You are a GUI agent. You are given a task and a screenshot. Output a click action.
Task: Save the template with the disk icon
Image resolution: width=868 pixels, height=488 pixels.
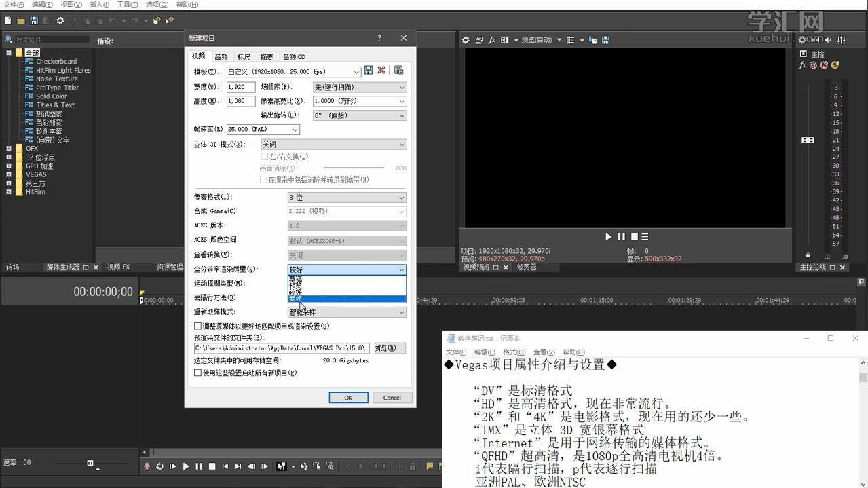click(369, 70)
